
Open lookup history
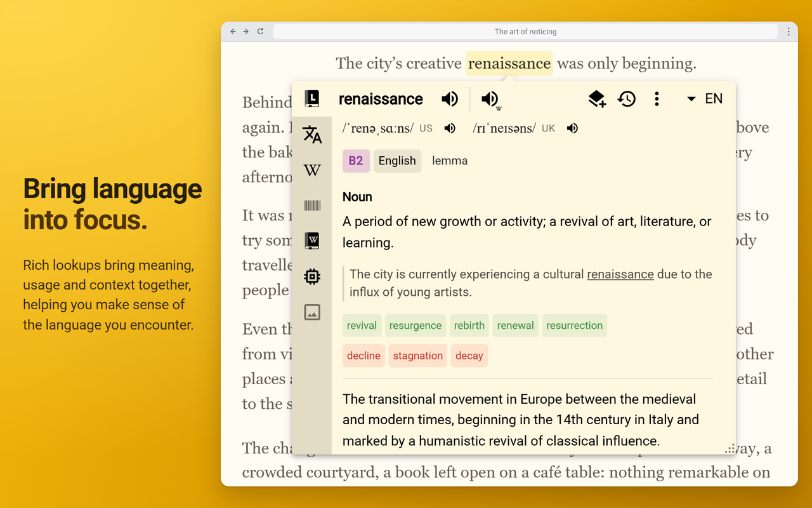[x=627, y=98]
